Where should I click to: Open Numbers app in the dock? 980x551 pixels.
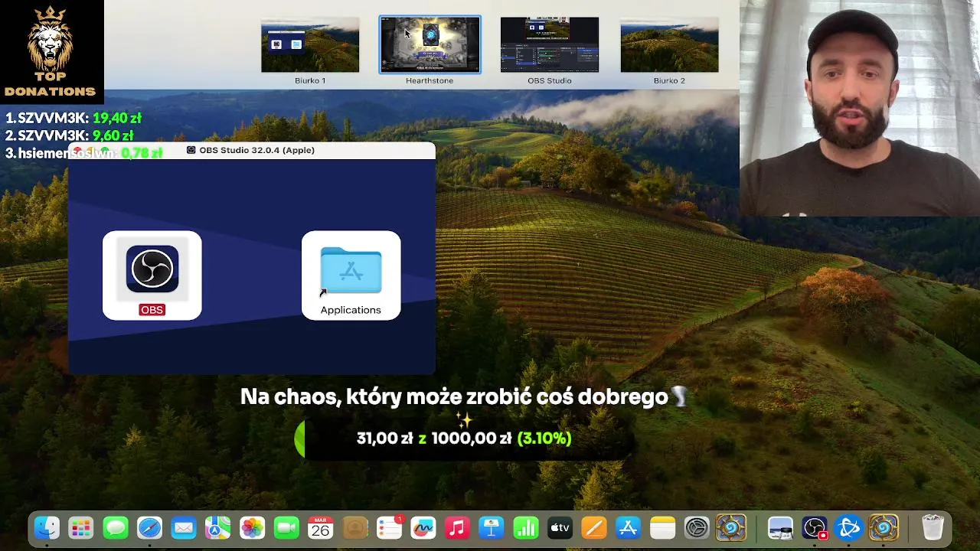click(526, 528)
